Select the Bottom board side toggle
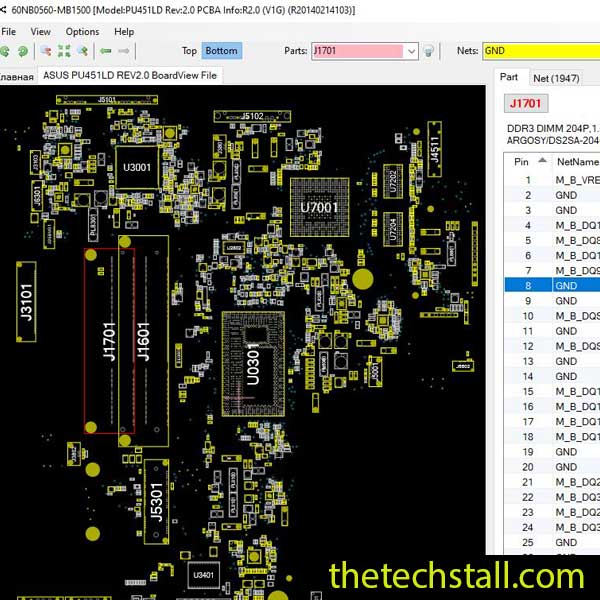 (222, 51)
